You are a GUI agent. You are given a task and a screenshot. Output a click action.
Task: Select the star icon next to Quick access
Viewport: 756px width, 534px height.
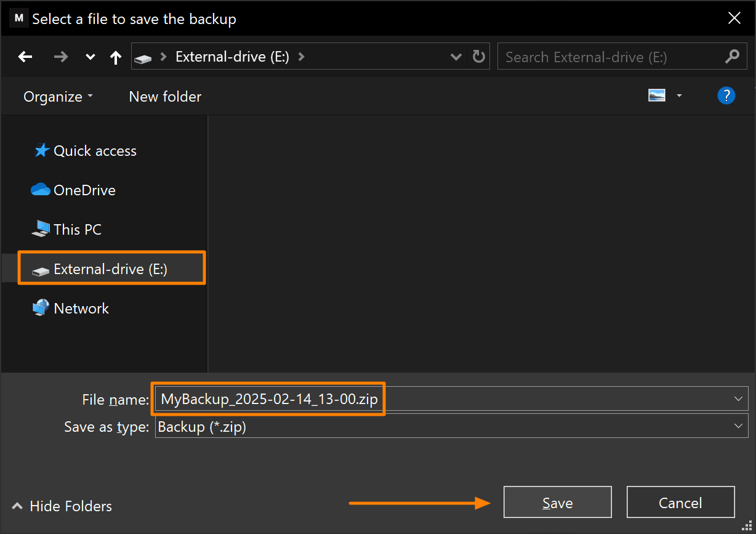41,150
